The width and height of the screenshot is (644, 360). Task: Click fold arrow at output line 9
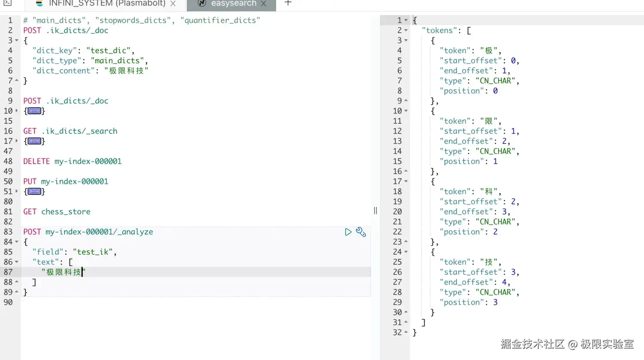(x=406, y=101)
